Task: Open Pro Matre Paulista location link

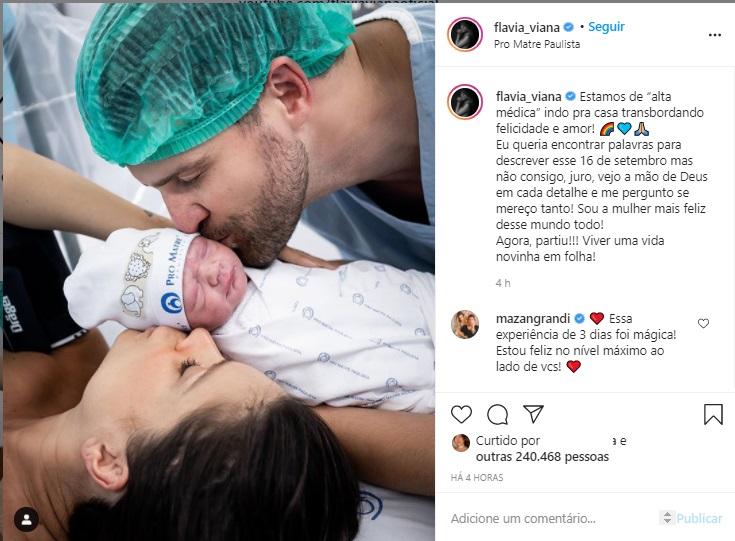Action: tap(537, 44)
